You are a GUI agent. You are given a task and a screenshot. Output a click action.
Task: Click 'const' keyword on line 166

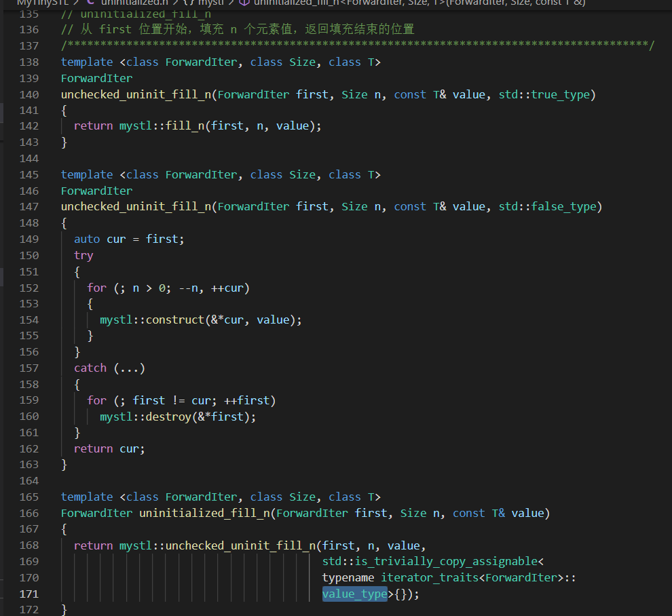point(469,513)
